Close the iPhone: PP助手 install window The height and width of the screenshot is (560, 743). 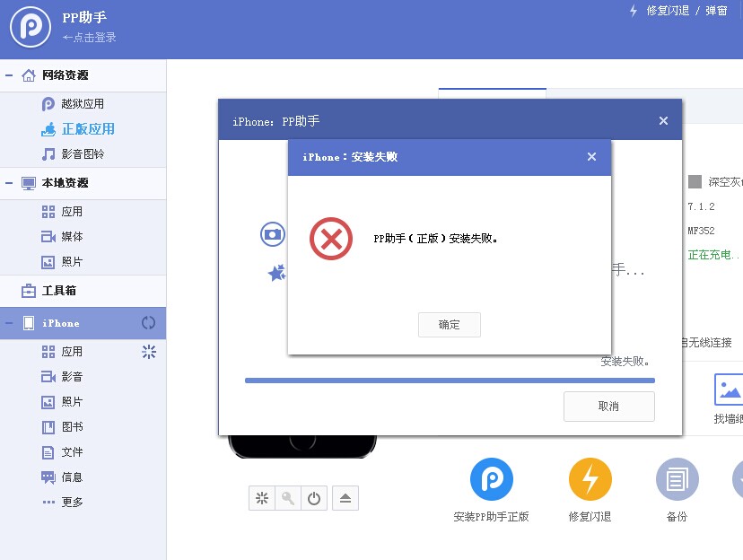pos(663,121)
